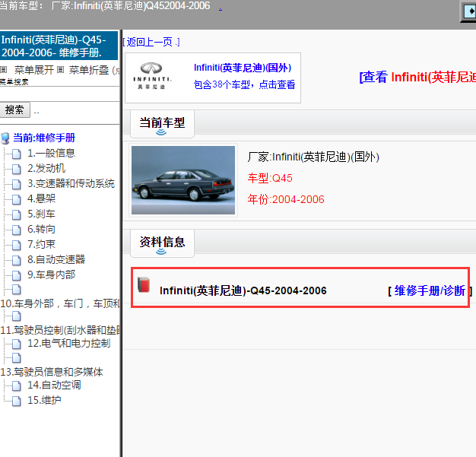Click the root icon beside 当前:维修手册

pyautogui.click(x=5, y=138)
